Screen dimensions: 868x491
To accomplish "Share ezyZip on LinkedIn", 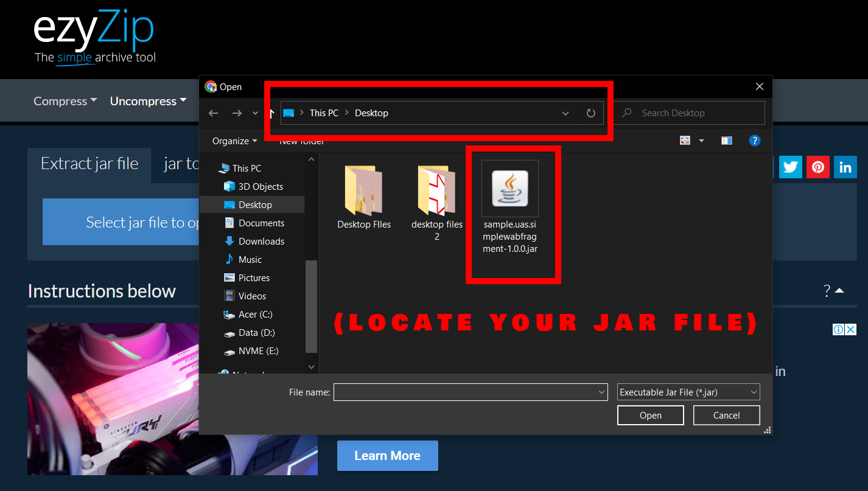I will pyautogui.click(x=845, y=167).
